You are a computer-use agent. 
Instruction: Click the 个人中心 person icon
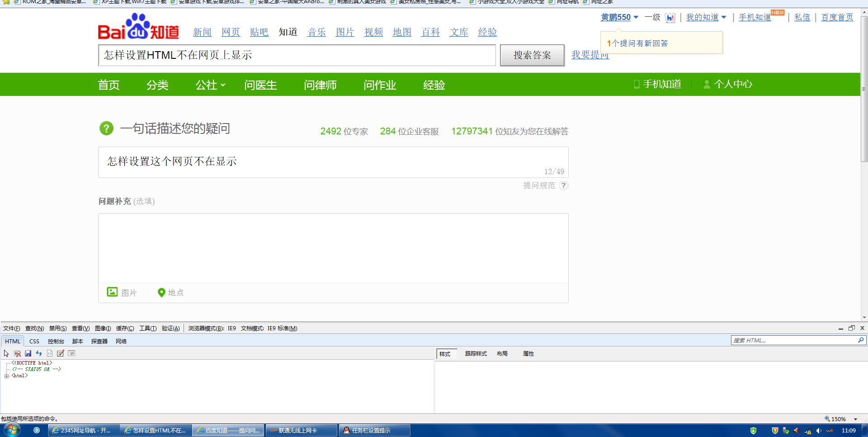tap(707, 84)
